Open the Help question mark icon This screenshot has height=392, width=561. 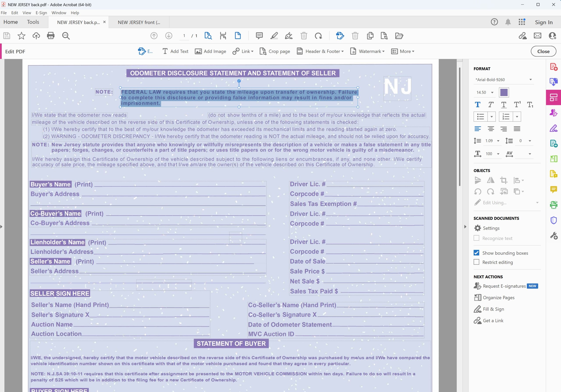[494, 22]
